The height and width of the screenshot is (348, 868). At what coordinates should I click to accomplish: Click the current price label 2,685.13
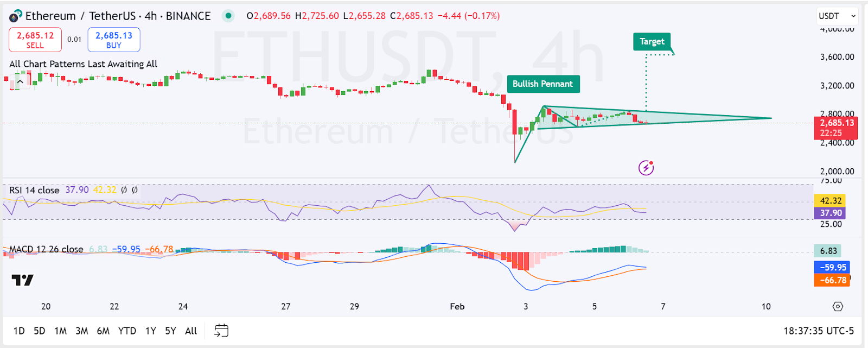coord(835,128)
